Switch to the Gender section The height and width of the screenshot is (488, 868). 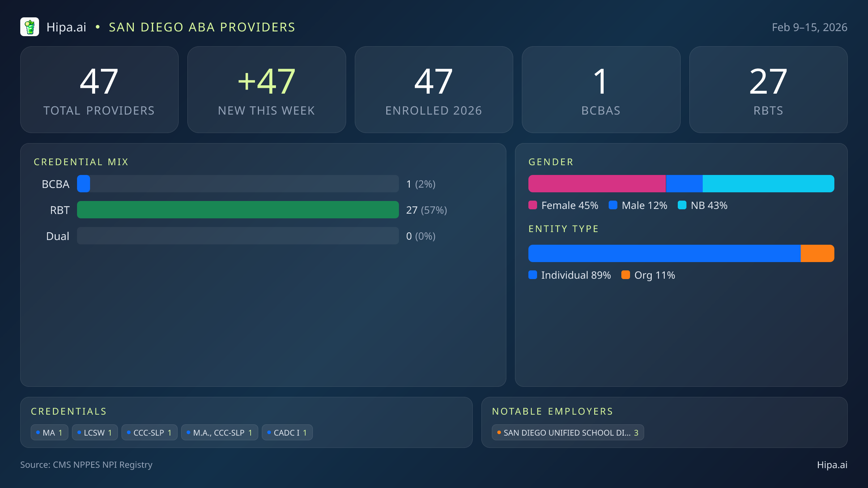tap(551, 162)
